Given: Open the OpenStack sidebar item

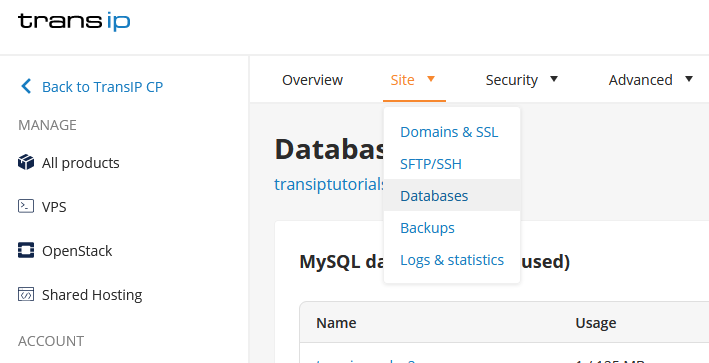Looking at the screenshot, I should (x=77, y=251).
